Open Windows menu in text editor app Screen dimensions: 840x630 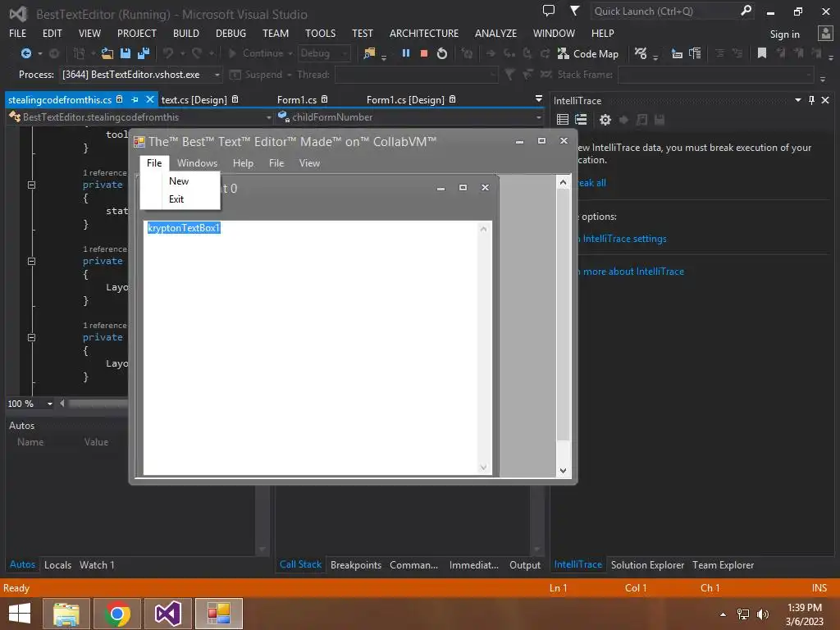pyautogui.click(x=197, y=163)
